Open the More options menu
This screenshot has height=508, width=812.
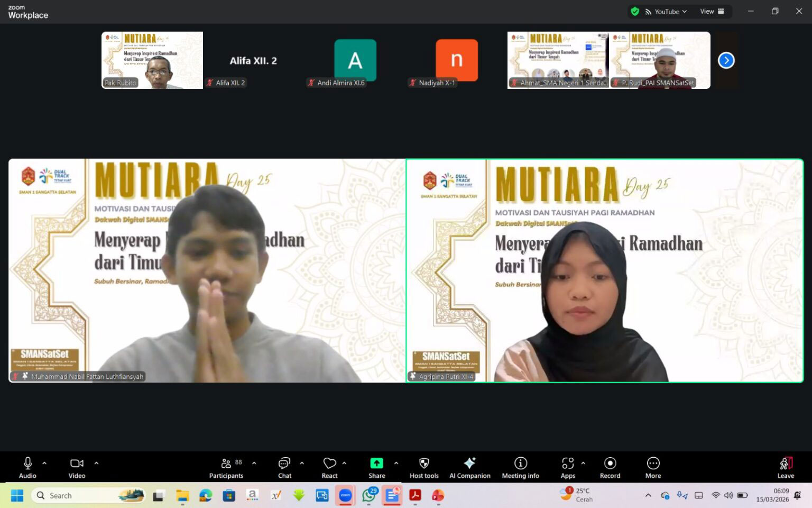653,467
